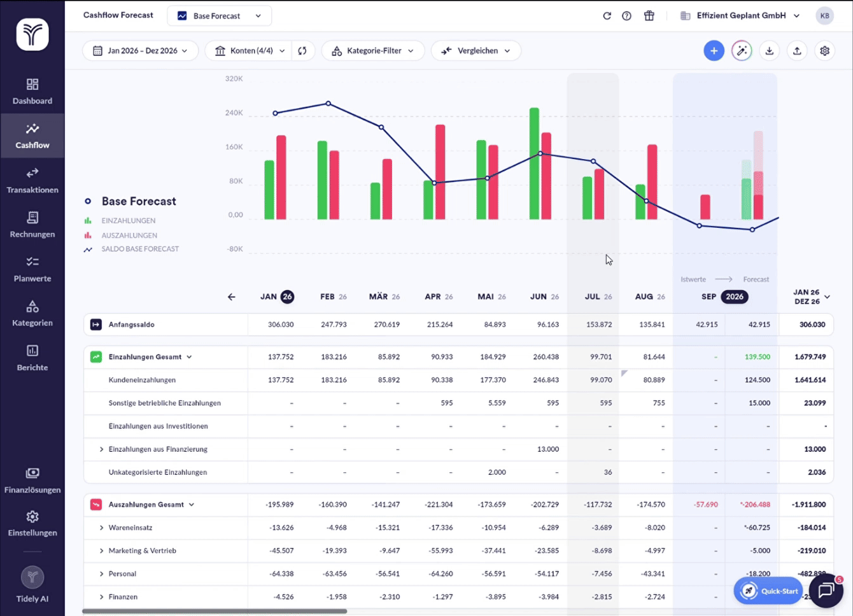Expand the Wareneinsatz row

click(x=101, y=528)
